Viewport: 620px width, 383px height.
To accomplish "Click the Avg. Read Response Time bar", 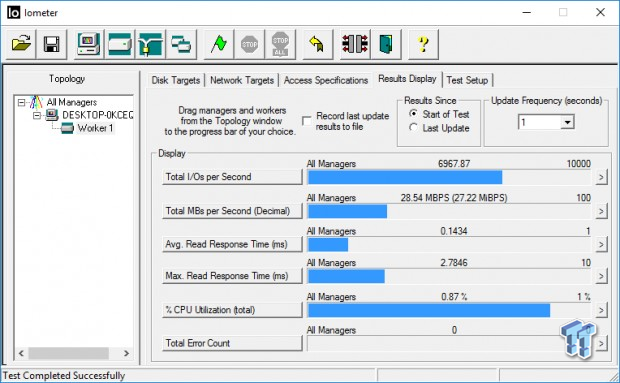I will (x=449, y=245).
